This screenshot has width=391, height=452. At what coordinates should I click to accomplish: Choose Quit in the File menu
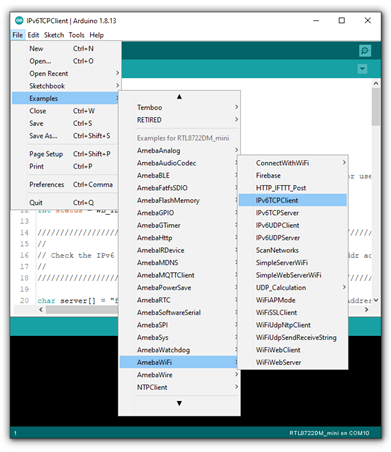coord(65,203)
